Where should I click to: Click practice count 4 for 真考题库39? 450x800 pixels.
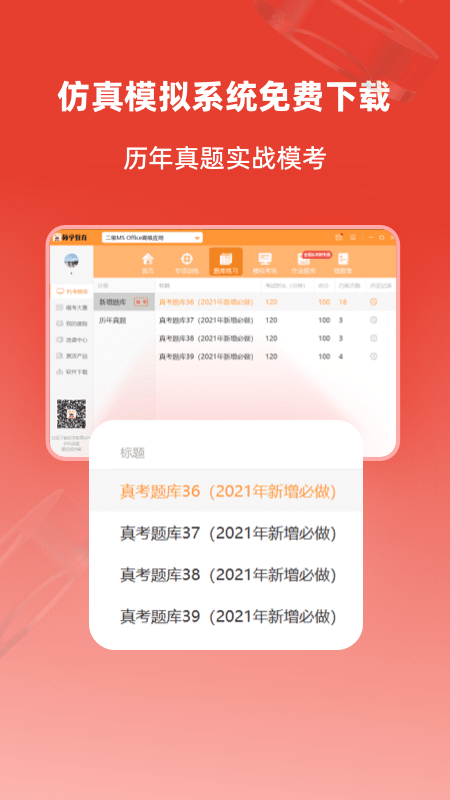tap(341, 357)
